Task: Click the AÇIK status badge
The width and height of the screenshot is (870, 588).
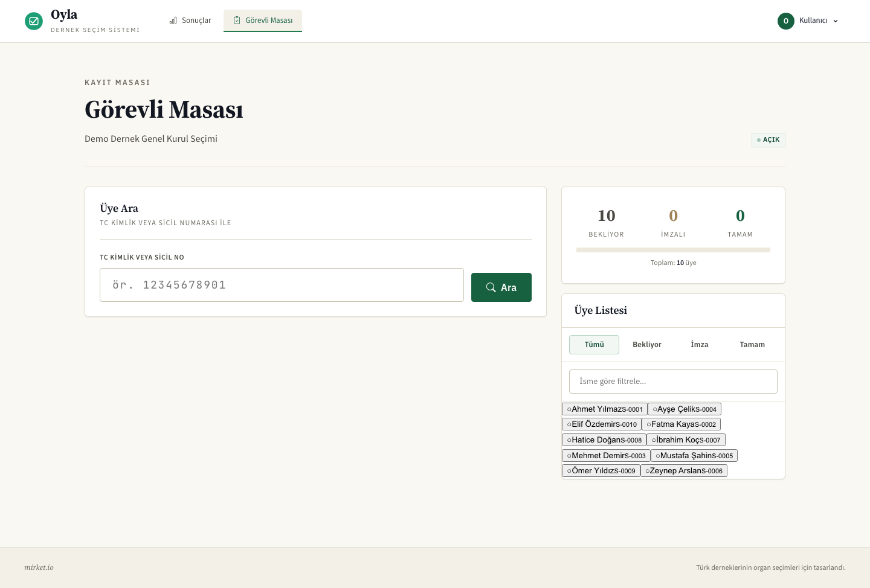Action: 768,140
